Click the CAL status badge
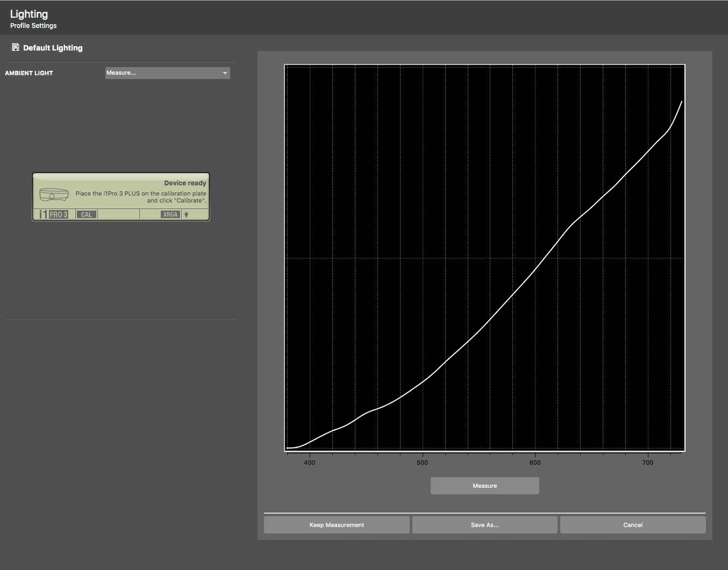The image size is (728, 570). pyautogui.click(x=86, y=214)
